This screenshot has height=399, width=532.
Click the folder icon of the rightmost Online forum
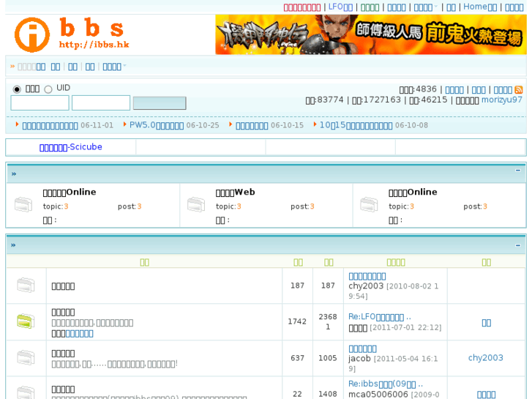pyautogui.click(x=369, y=205)
